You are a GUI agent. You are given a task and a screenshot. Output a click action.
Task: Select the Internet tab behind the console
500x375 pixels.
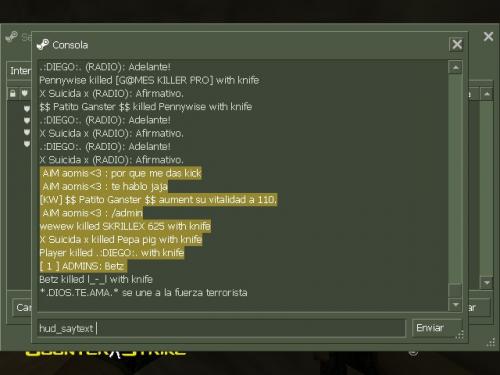point(19,71)
